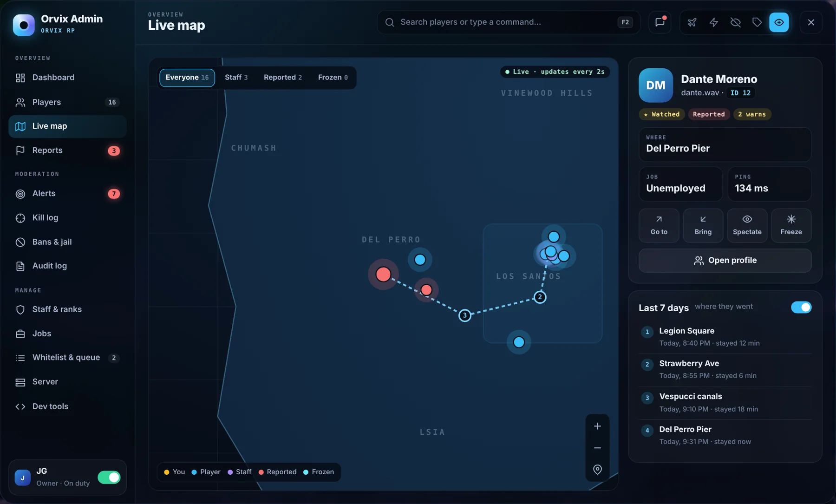
Task: Select the Staff 3 map filter
Action: pyautogui.click(x=236, y=78)
